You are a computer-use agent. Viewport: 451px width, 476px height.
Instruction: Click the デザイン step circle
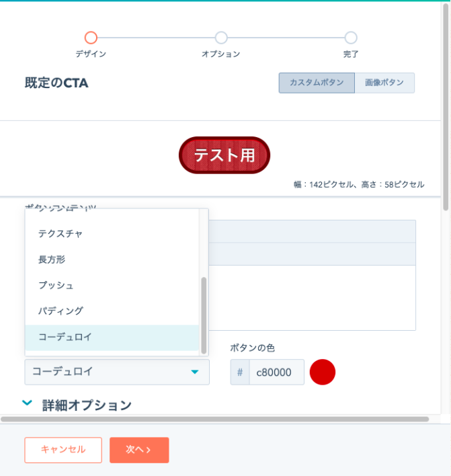(91, 38)
